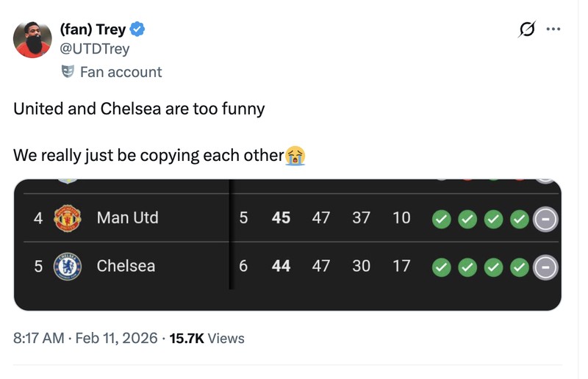Select the Man Utd team name

(127, 218)
